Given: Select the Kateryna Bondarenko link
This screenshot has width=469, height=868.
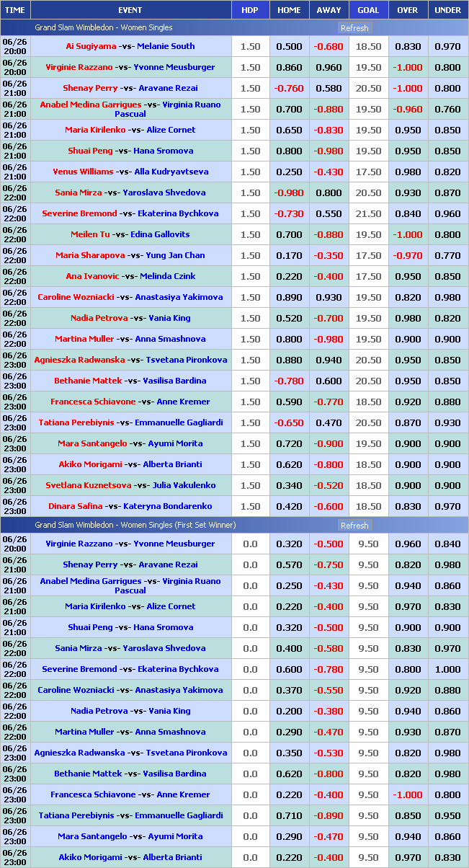Looking at the screenshot, I should (x=168, y=506).
